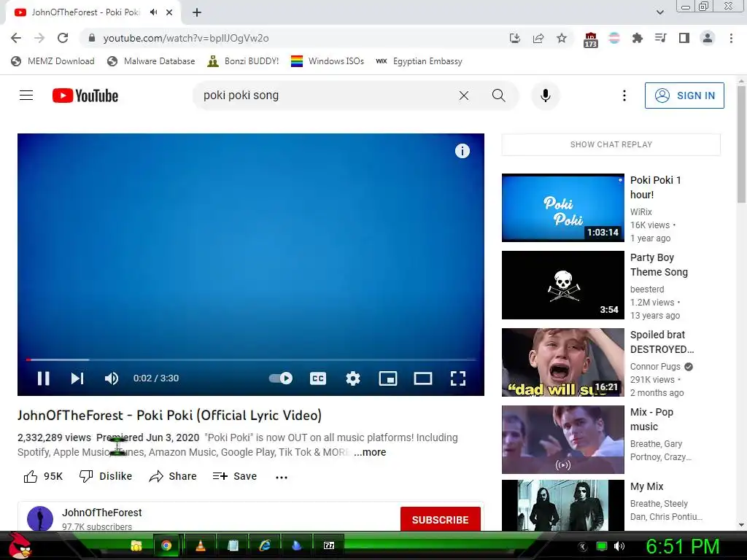Open the Bonzi BUDDY! bookmark

[x=243, y=61]
